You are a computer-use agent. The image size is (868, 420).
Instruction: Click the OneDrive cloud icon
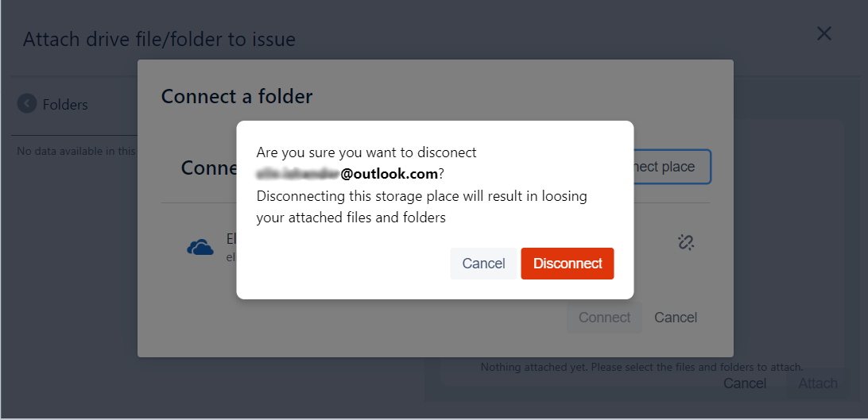[200, 248]
